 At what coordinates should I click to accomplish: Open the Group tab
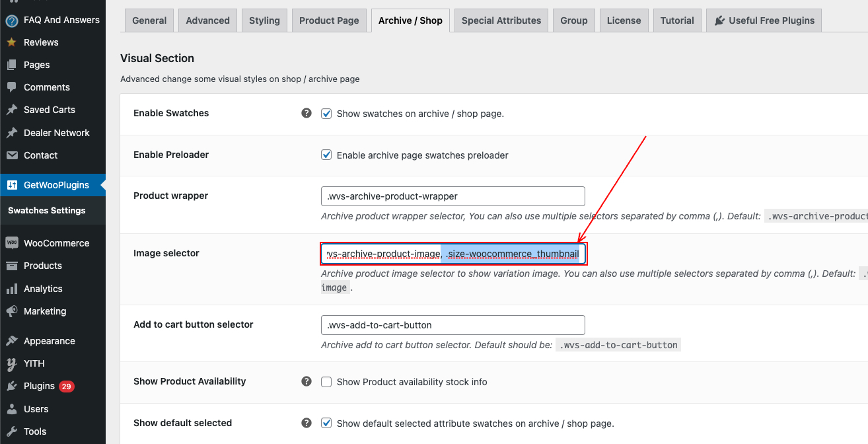(x=574, y=20)
